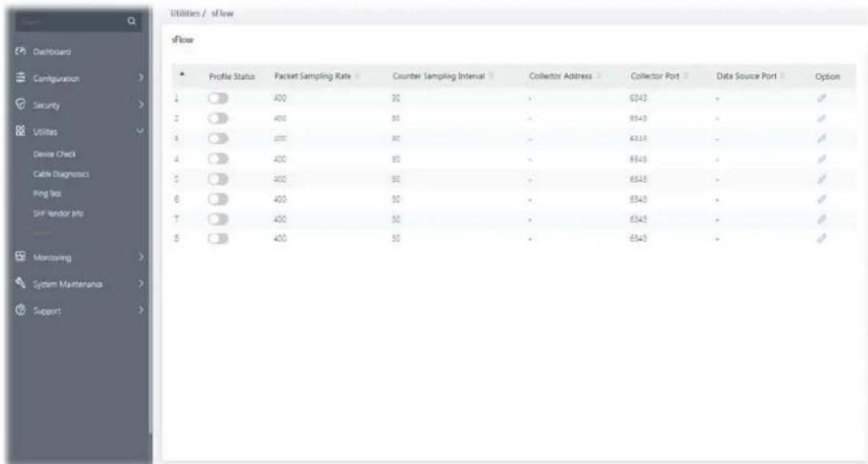Expand the System Maintenance chevron
Screen dimensions: 868x464
pyautogui.click(x=141, y=284)
